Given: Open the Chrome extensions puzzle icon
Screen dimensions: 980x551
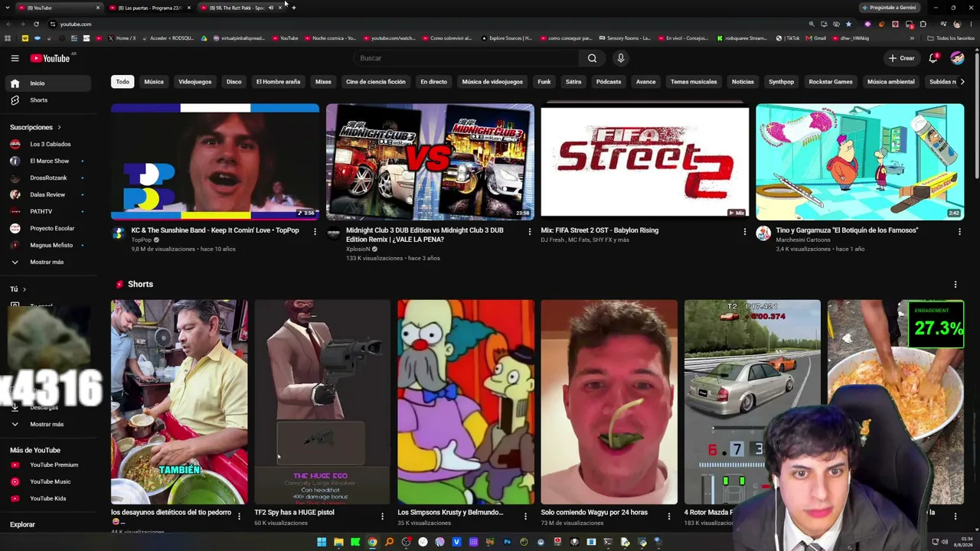Looking at the screenshot, I should pyautogui.click(x=923, y=24).
